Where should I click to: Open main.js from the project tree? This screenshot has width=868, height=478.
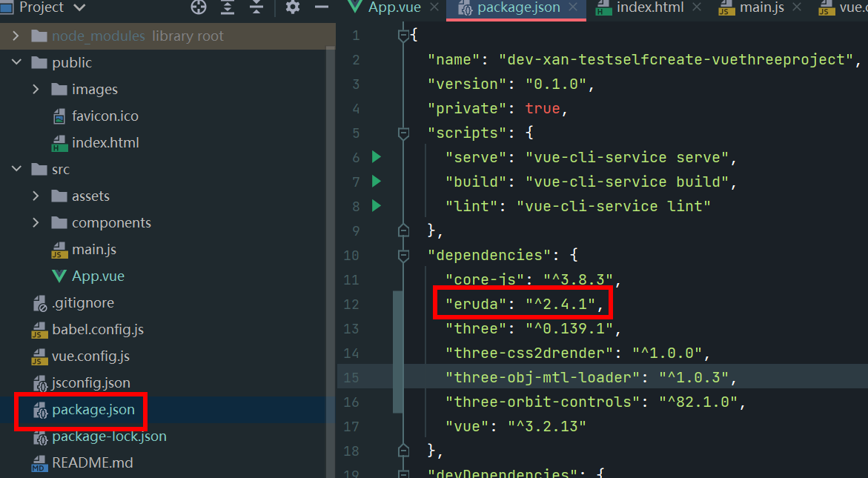click(x=94, y=250)
